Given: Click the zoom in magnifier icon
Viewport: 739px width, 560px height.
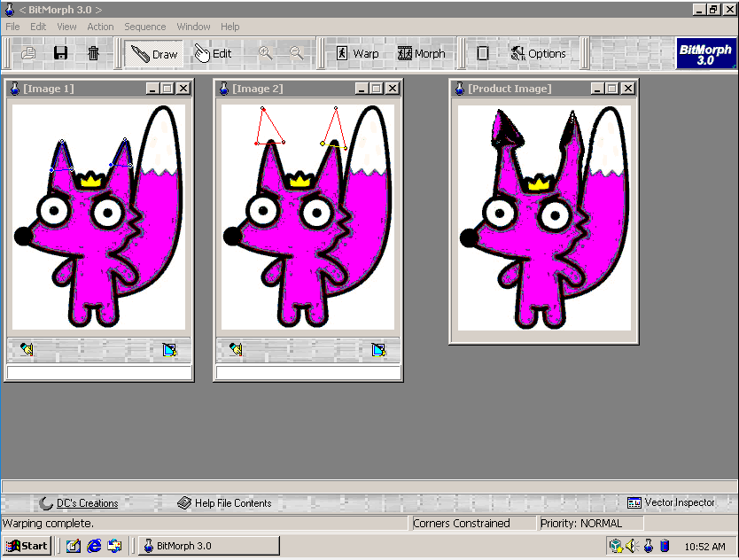Looking at the screenshot, I should (265, 53).
